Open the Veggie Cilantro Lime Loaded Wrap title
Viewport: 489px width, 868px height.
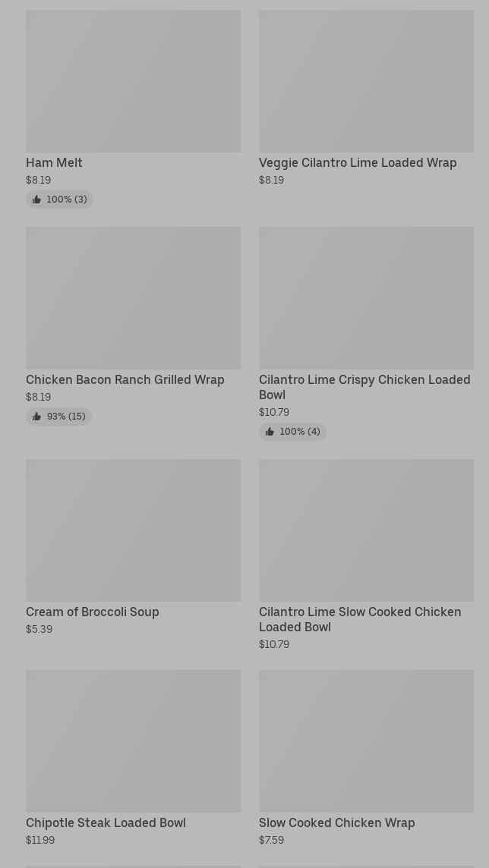tap(358, 162)
